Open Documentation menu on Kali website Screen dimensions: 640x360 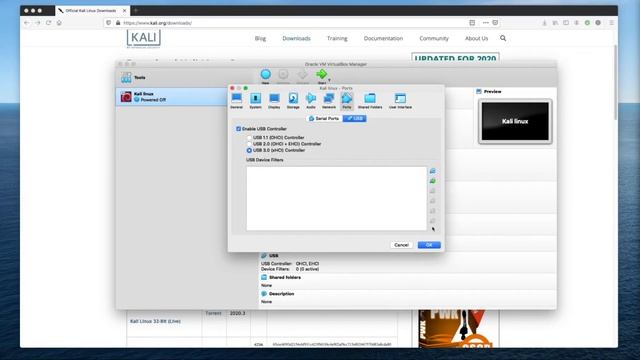[x=383, y=38]
